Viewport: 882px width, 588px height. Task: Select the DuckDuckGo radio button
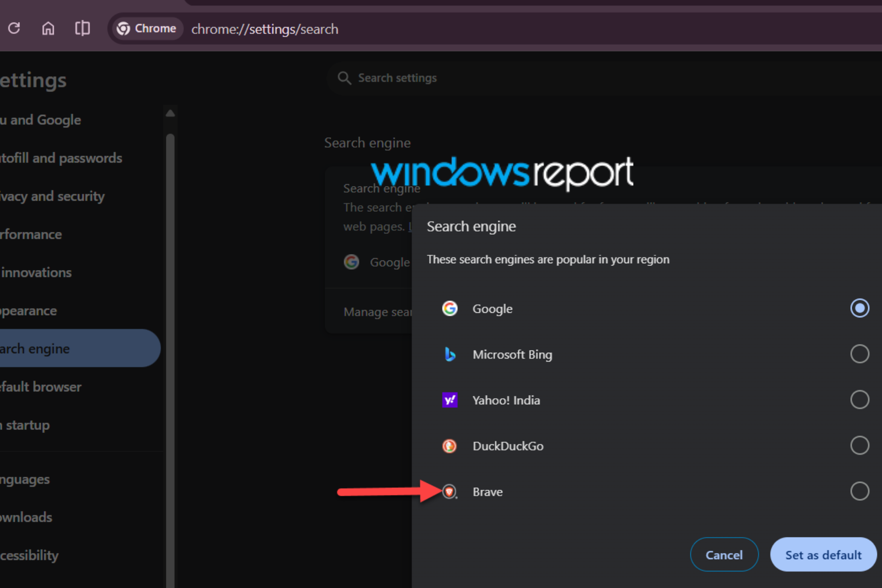[859, 445]
